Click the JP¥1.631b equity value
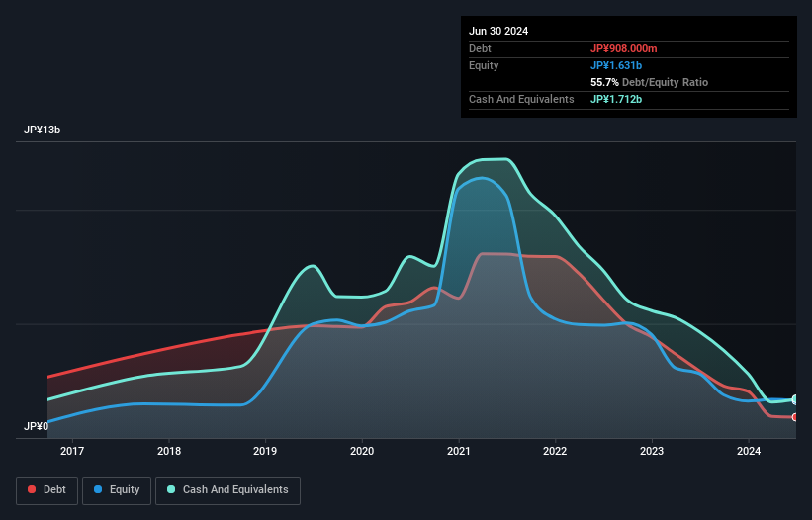Image resolution: width=812 pixels, height=520 pixels. click(x=616, y=65)
